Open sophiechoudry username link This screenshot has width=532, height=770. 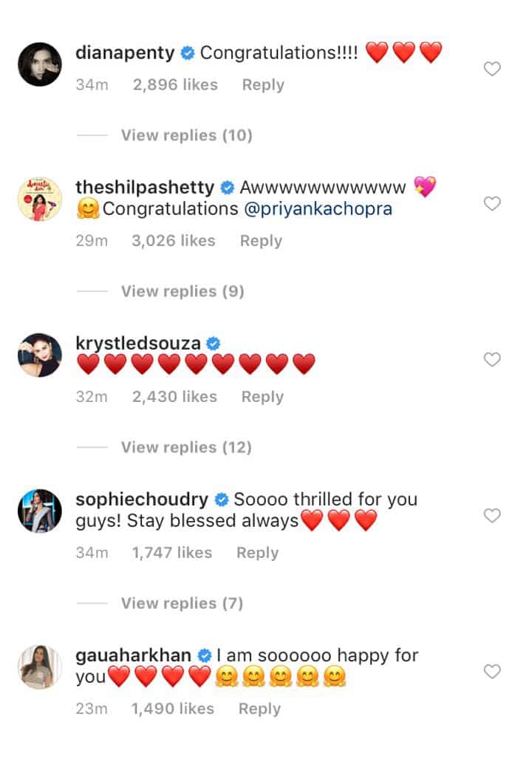click(x=142, y=500)
